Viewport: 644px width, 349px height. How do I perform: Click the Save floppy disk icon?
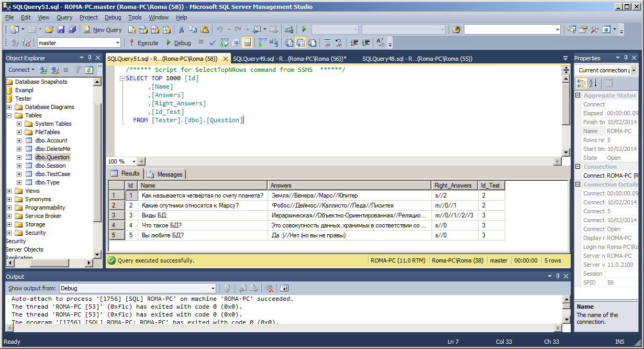pos(60,30)
